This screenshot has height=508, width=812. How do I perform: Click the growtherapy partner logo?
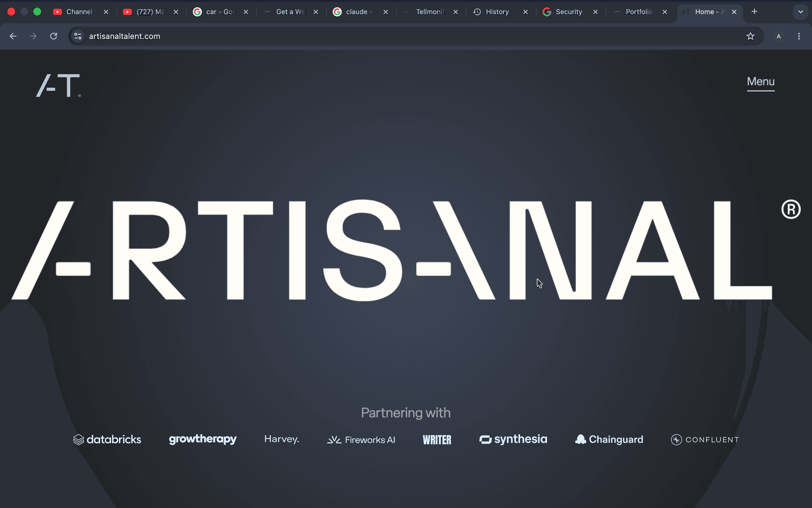(203, 439)
